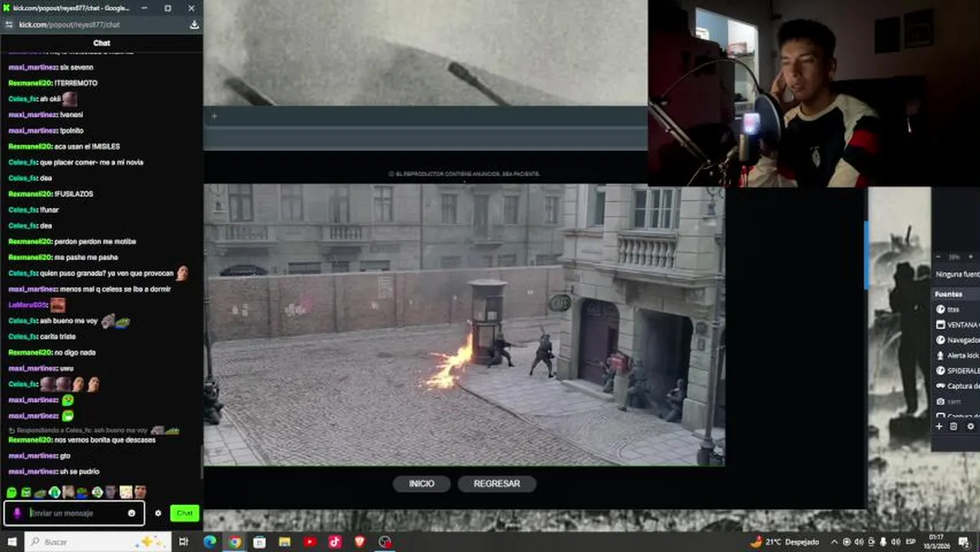Send message with green Chat button

click(x=185, y=513)
